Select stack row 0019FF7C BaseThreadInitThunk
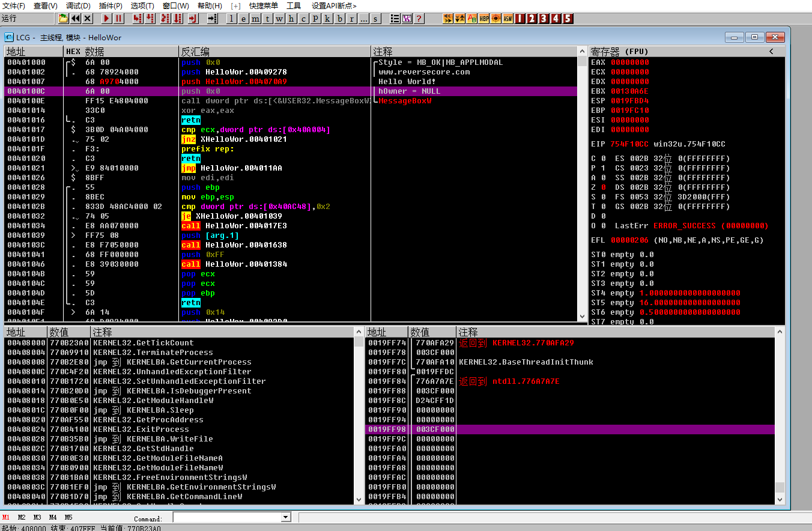This screenshot has width=812, height=531. pos(570,362)
